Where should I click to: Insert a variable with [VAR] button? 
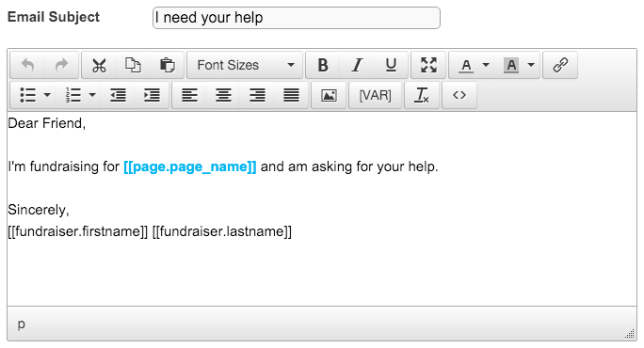(375, 95)
